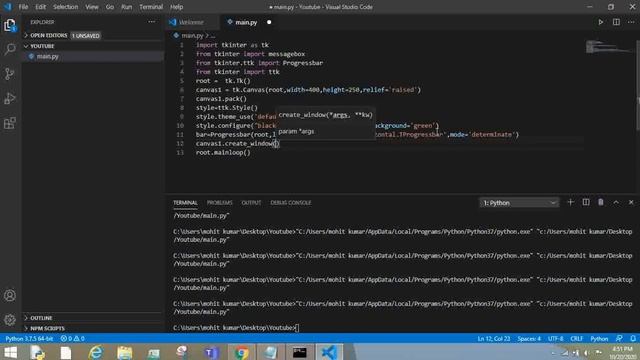
Task: Kill terminal with trash icon
Action: click(601, 202)
